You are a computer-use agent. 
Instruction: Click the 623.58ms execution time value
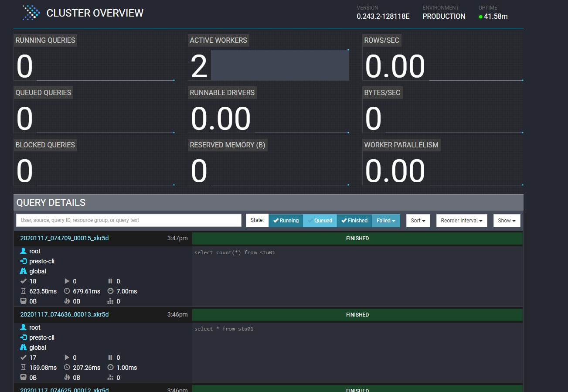pyautogui.click(x=43, y=291)
